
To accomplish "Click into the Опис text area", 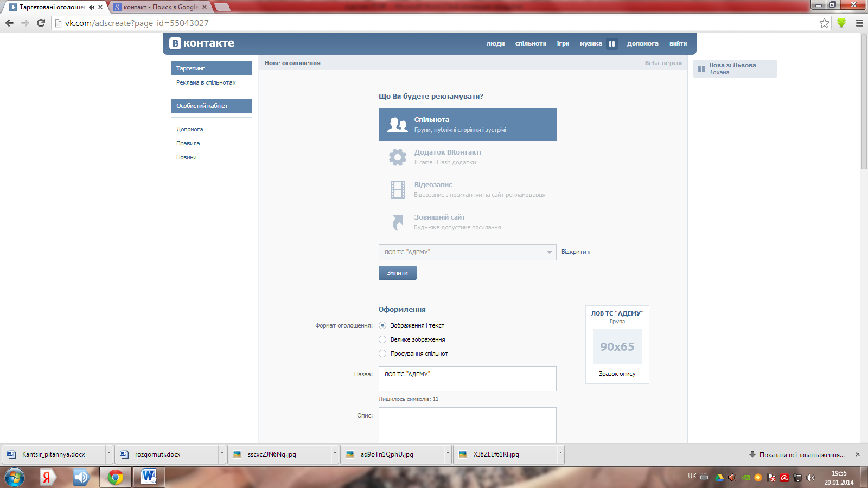I will coord(468,425).
